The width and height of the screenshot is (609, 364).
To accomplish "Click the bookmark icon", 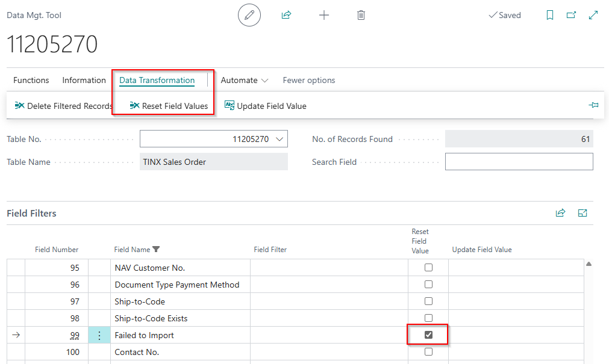I will [x=549, y=15].
